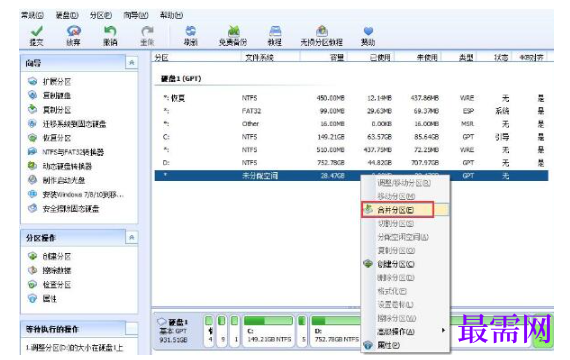Select the C: 149.21GB NTFS disk-map block

click(x=268, y=330)
